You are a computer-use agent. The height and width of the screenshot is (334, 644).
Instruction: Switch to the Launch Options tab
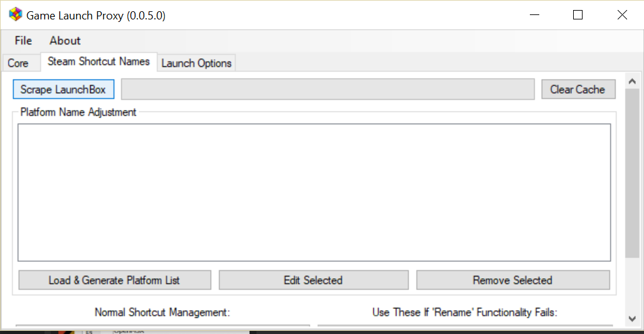click(x=196, y=63)
